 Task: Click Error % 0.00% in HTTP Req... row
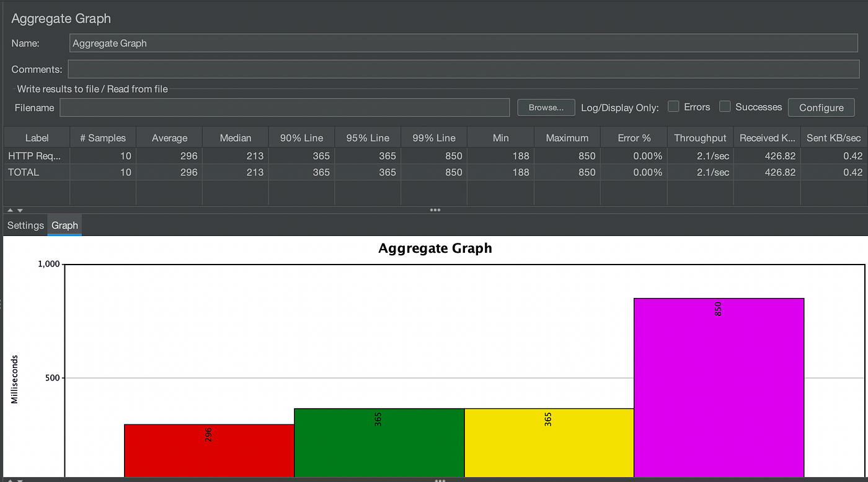tap(634, 156)
